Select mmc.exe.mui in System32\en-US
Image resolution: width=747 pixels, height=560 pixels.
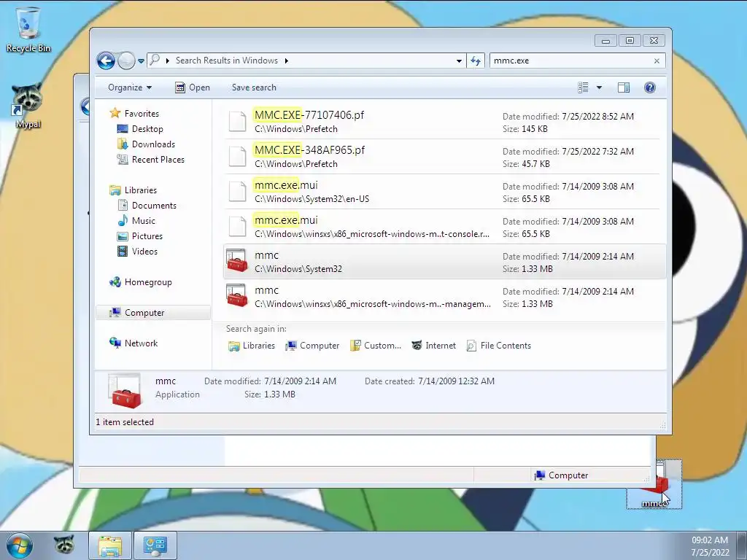(443, 192)
